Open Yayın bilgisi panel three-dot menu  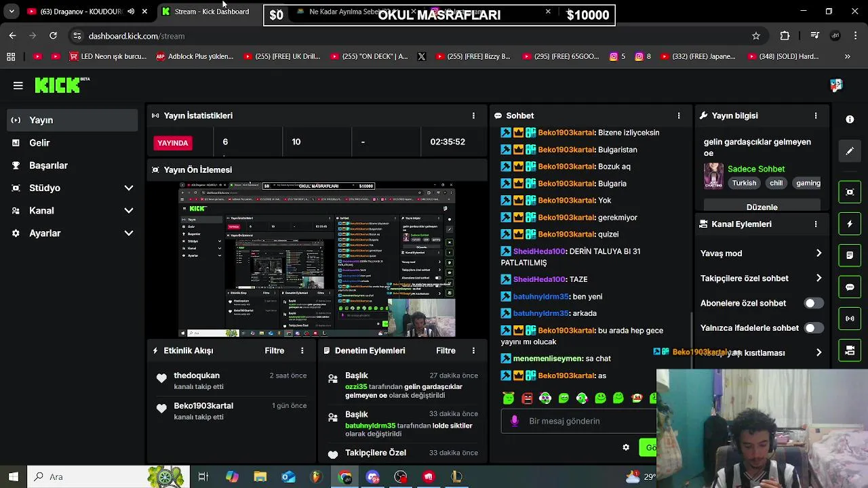(x=816, y=116)
